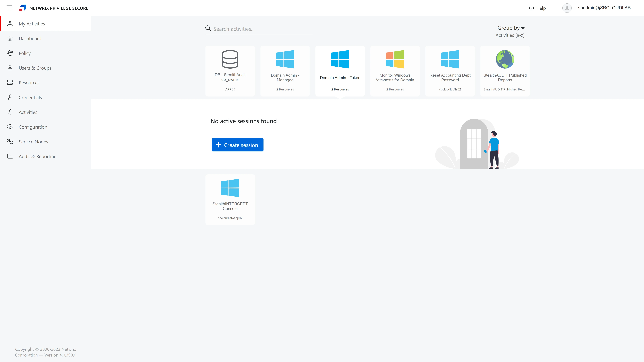Viewport: 644px width, 362px height.
Task: Click the search magnifier icon
Action: tap(208, 28)
